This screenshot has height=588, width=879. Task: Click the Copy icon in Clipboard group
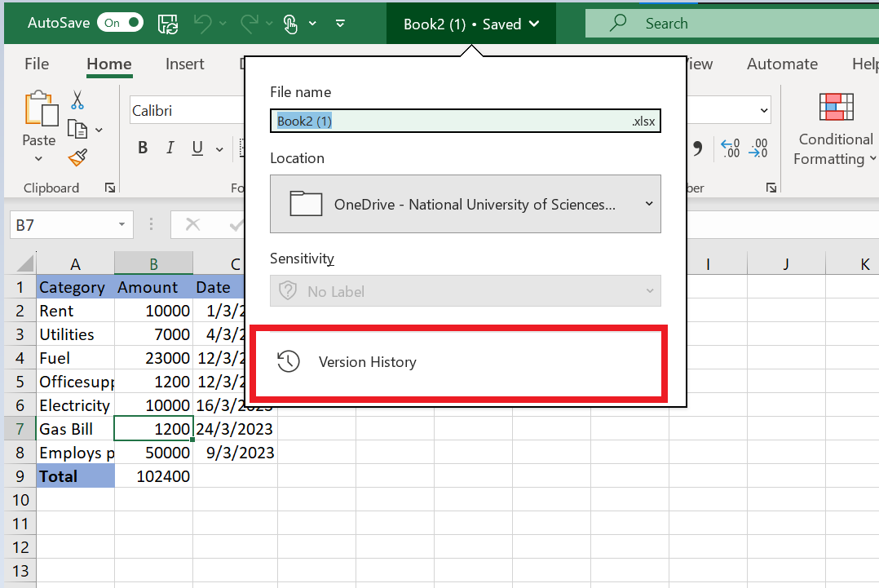(78, 129)
